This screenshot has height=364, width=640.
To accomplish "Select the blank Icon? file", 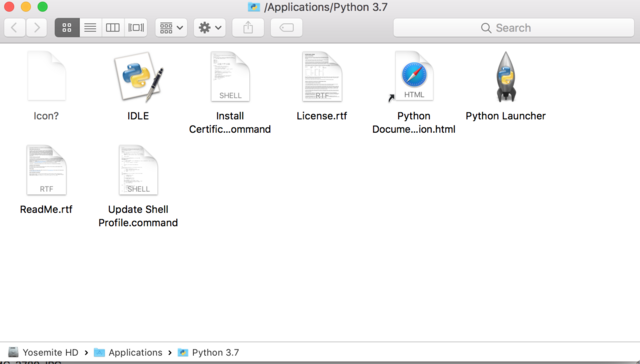I will pyautogui.click(x=46, y=76).
